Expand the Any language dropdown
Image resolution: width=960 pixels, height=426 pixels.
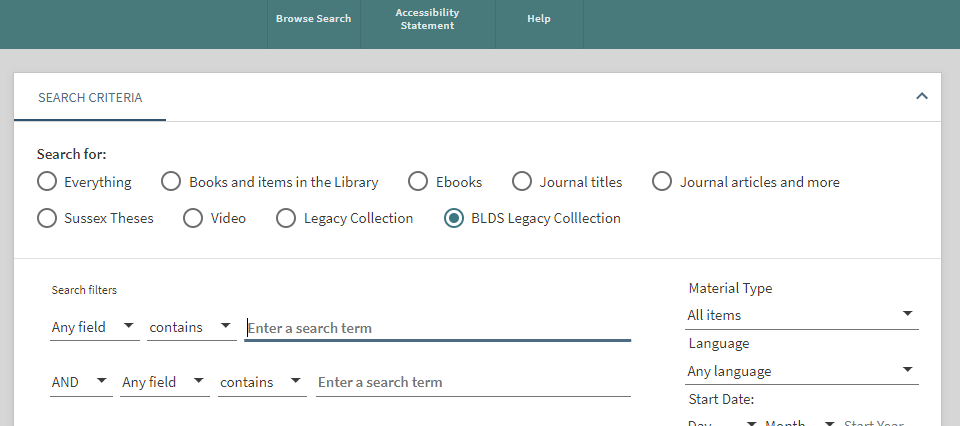click(x=801, y=371)
